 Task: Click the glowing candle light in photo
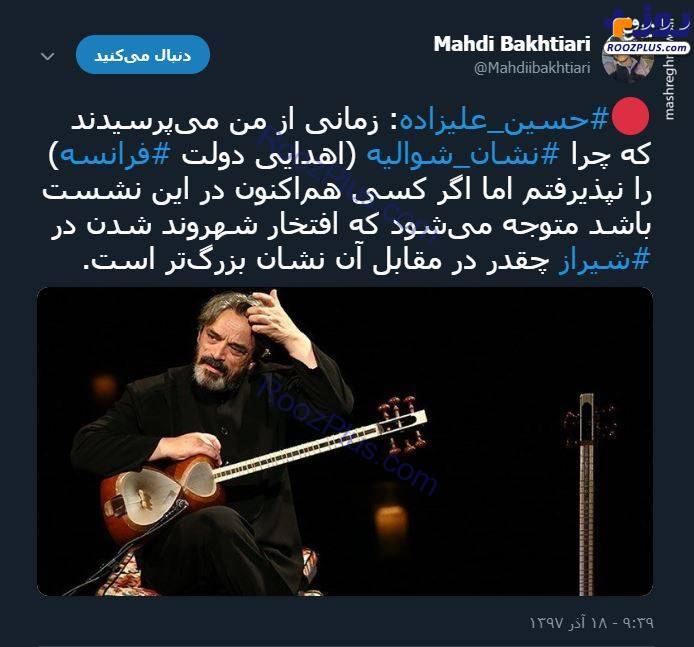click(391, 518)
